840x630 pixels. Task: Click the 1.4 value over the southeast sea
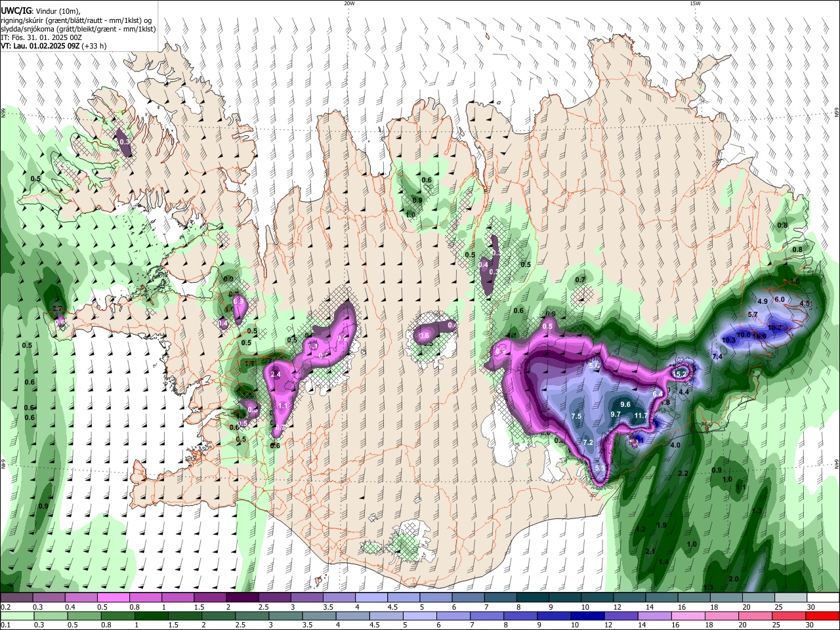coord(663,562)
